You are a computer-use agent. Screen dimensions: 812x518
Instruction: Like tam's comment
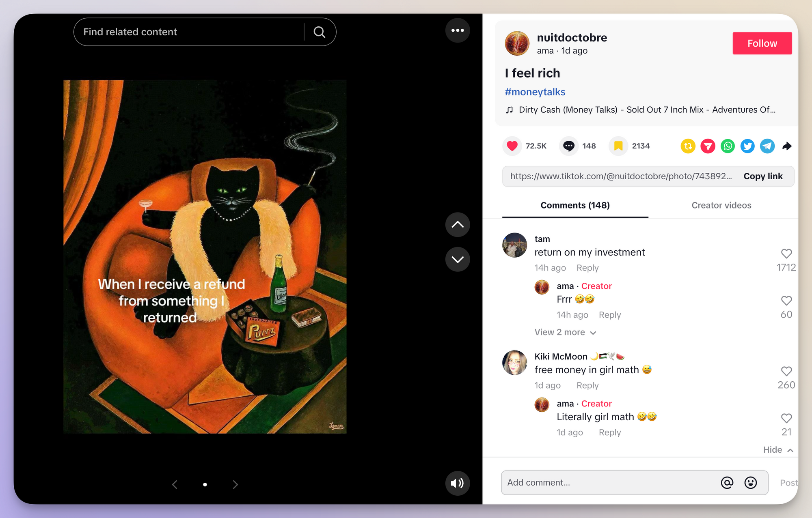786,254
